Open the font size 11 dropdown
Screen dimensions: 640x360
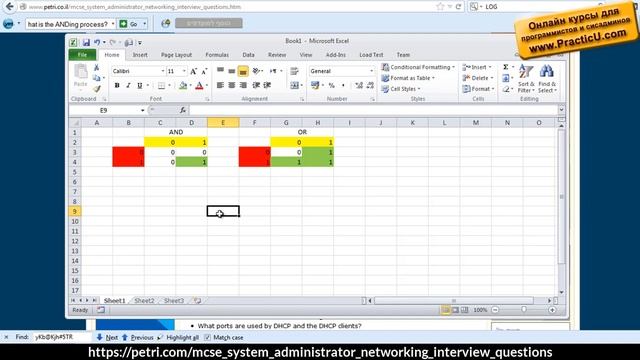tap(184, 71)
